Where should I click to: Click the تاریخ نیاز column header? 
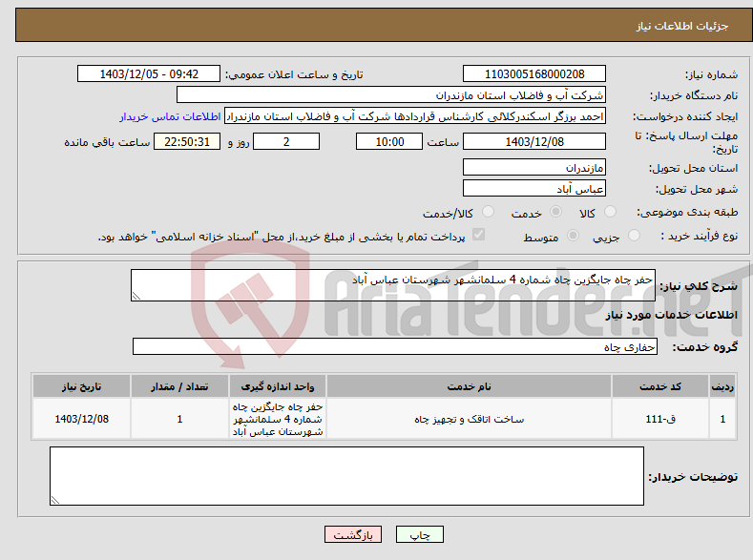click(x=81, y=386)
